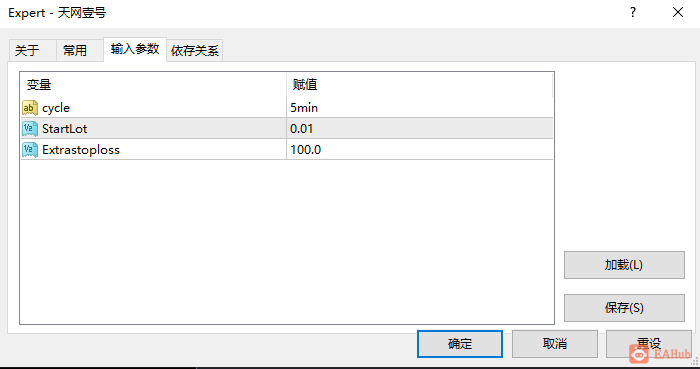Click the numeric icon beside Extrastoploss
The width and height of the screenshot is (700, 369).
pos(30,150)
